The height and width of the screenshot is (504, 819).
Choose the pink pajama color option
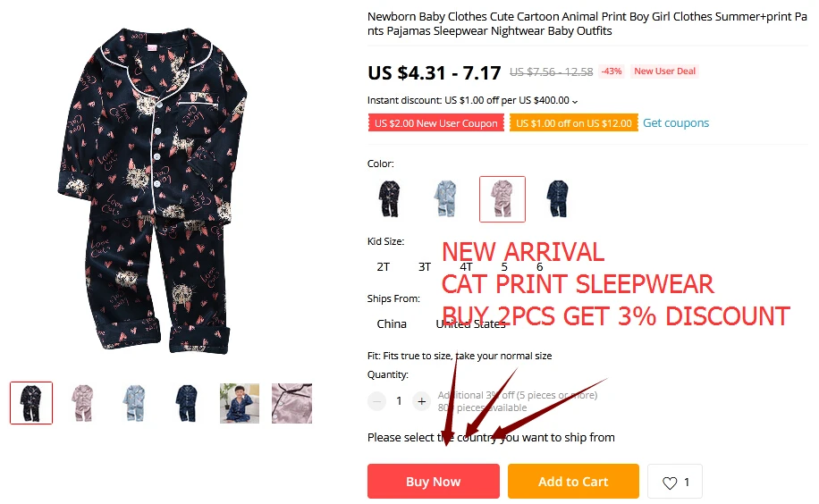[x=502, y=199]
